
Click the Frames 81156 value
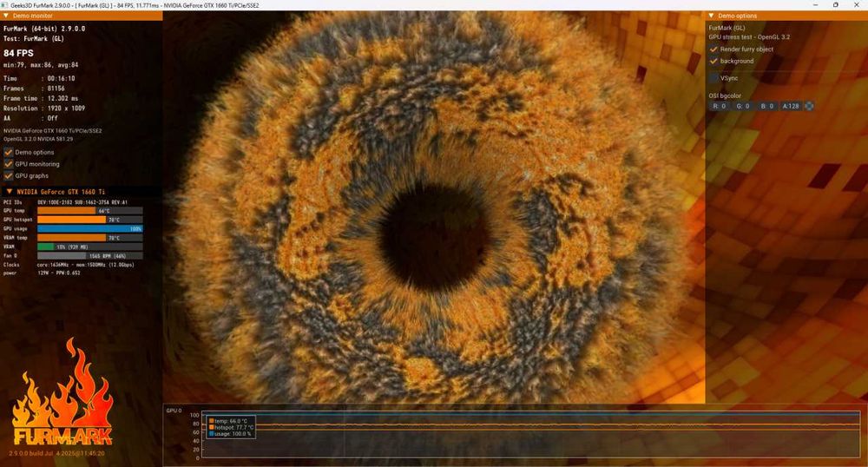point(56,89)
